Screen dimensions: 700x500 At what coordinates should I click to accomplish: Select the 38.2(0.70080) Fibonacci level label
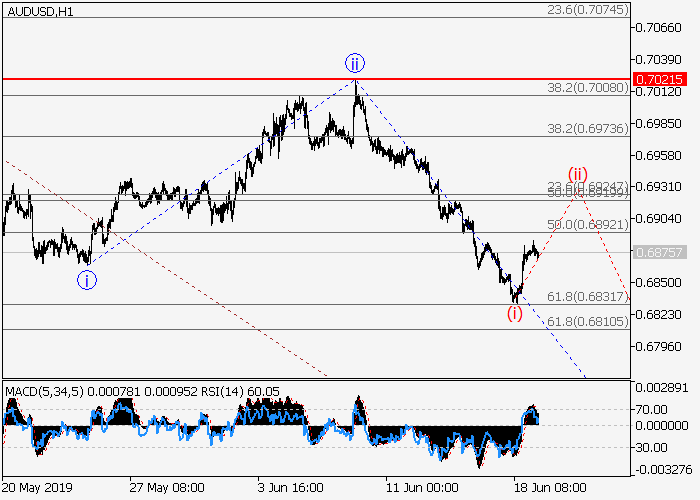[587, 88]
